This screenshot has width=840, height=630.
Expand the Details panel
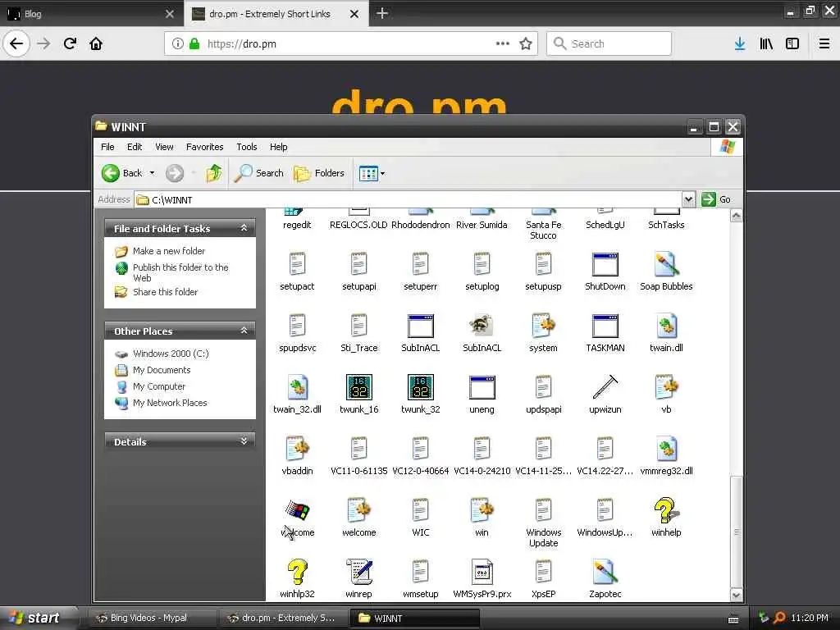coord(244,441)
